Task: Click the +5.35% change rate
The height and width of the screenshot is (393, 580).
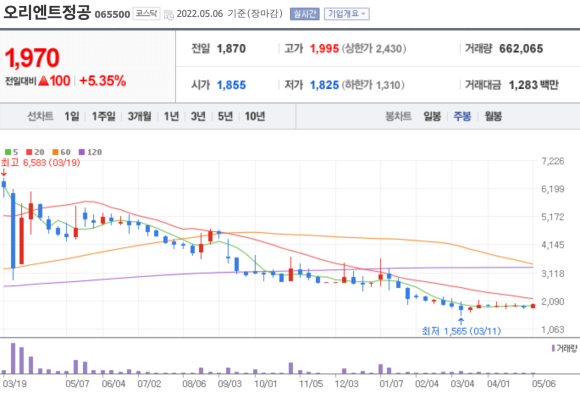Action: point(102,81)
